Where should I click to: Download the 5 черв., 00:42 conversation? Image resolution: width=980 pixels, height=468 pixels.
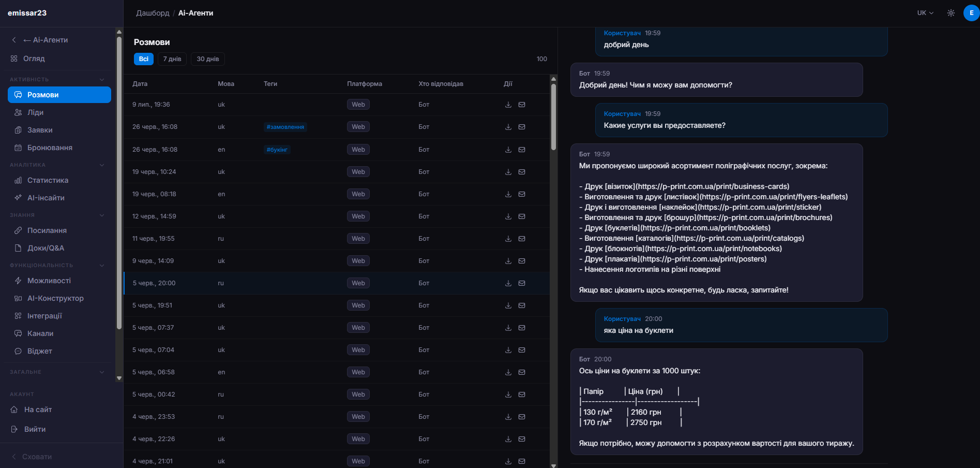tap(508, 394)
